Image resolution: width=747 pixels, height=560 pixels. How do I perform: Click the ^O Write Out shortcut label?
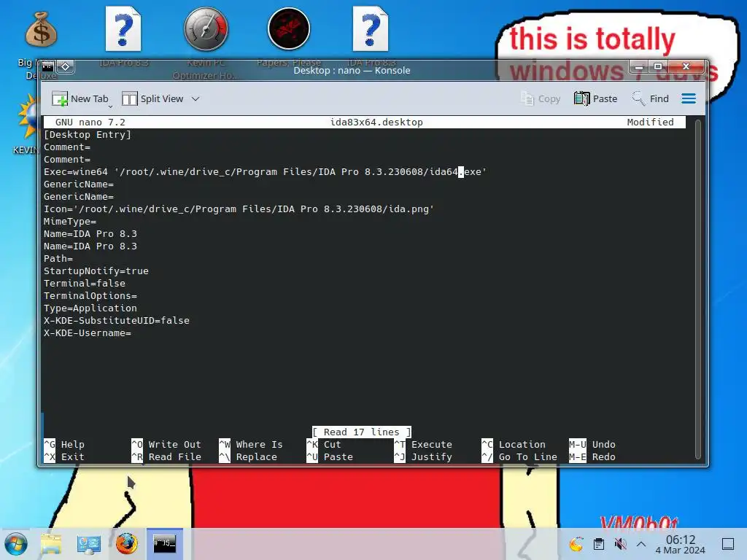166,444
